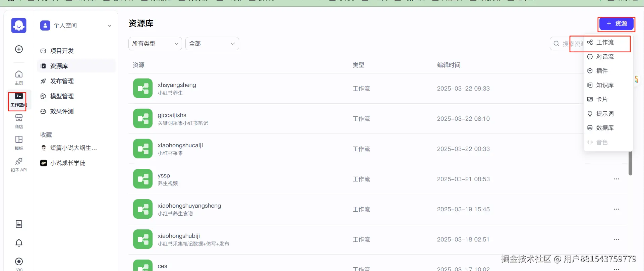Image resolution: width=644 pixels, height=271 pixels.
Task: Click the 编辑时间 column header
Action: [x=449, y=65]
